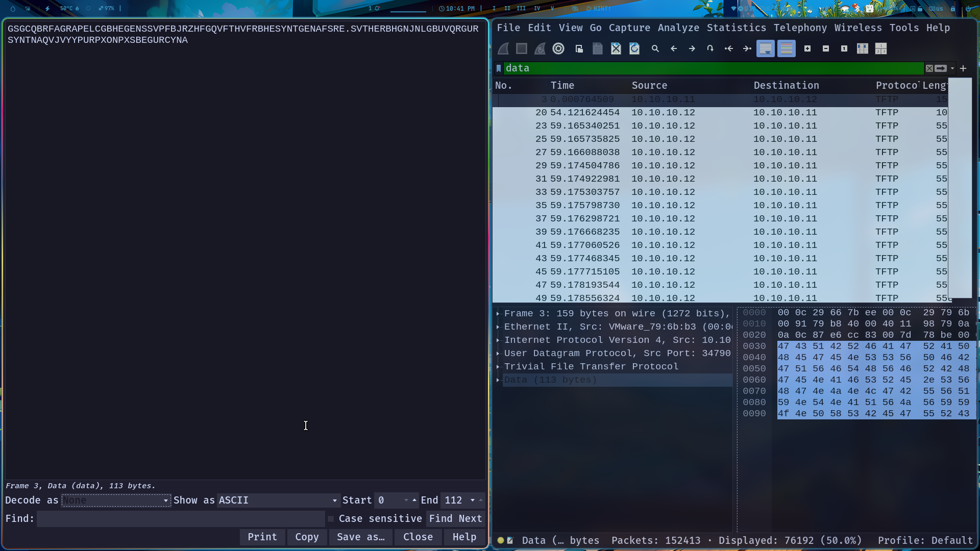Click the resize columns icon

tap(863, 48)
